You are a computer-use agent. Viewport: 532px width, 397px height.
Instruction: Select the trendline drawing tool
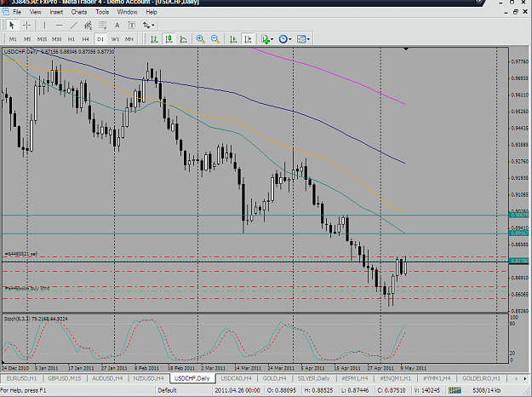point(73,25)
